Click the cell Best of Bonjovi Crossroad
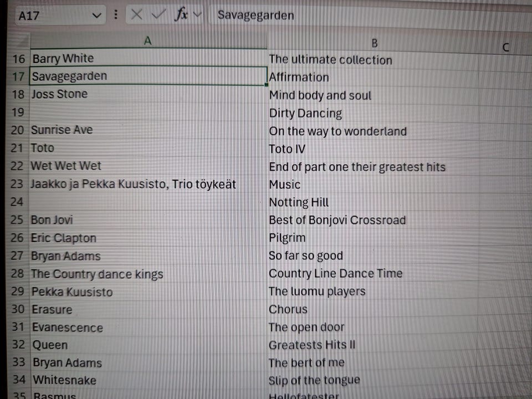532x399 pixels. [x=373, y=220]
